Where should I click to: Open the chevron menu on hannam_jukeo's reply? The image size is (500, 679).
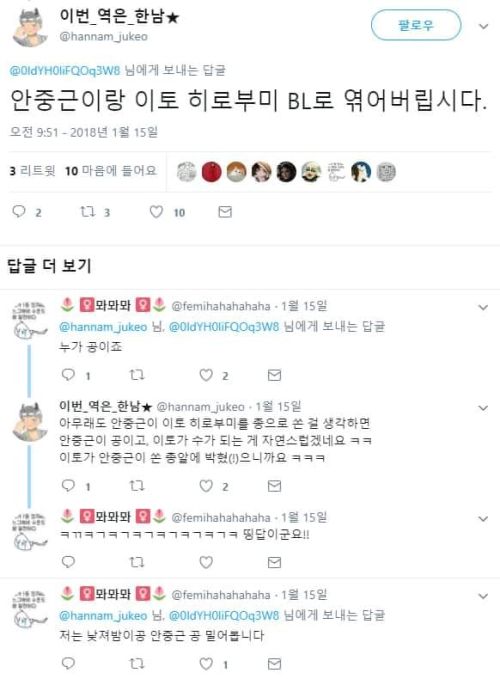point(483,408)
